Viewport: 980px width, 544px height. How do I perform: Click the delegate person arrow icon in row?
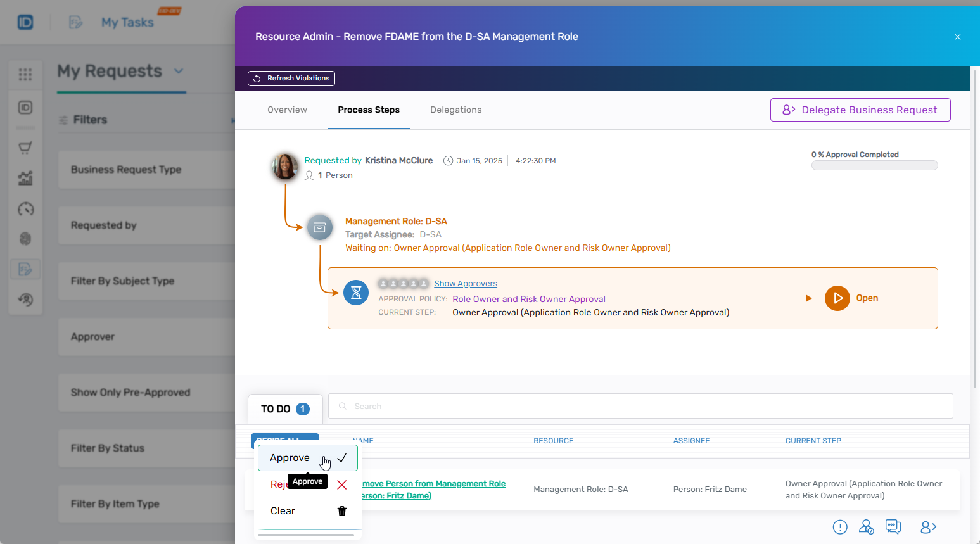click(x=928, y=527)
